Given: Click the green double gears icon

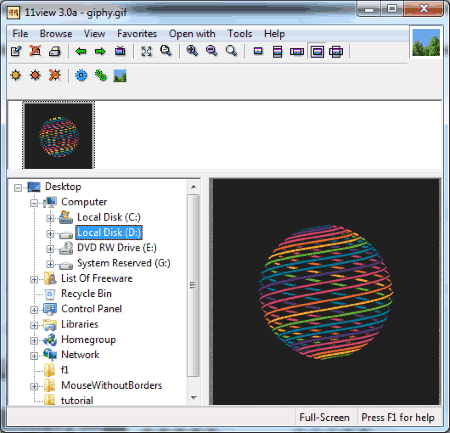Looking at the screenshot, I should [101, 76].
